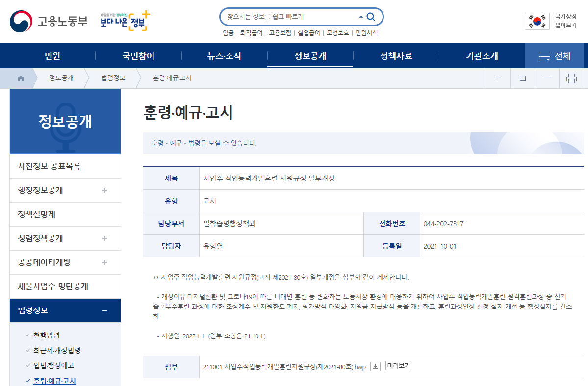588x386 pixels.
Task: Click the 고용노동부 logo
Action: click(x=48, y=21)
